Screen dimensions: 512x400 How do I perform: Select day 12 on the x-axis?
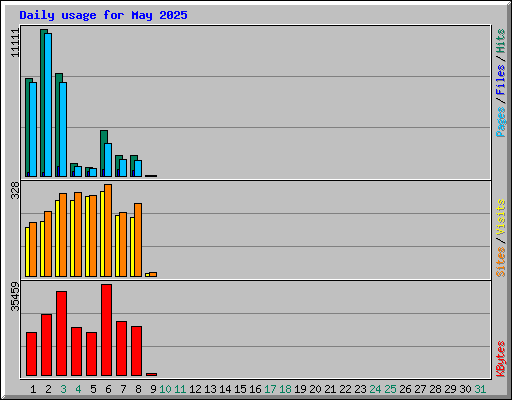tap(195, 389)
